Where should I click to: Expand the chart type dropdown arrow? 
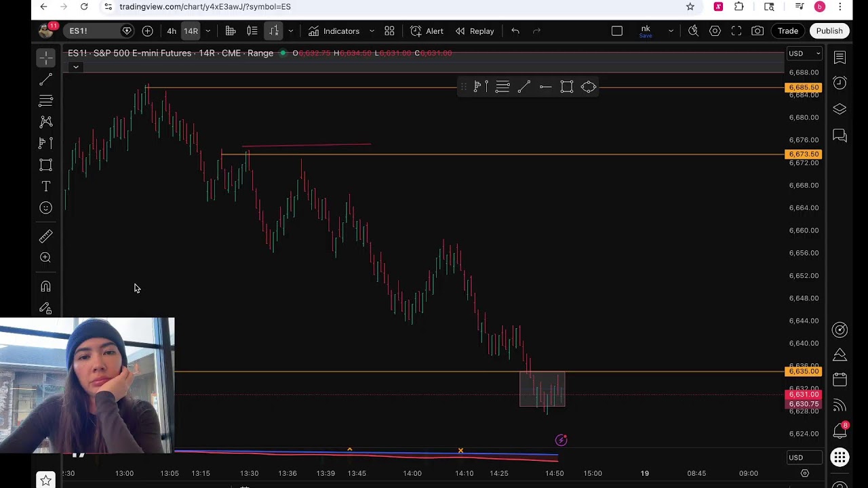[291, 31]
